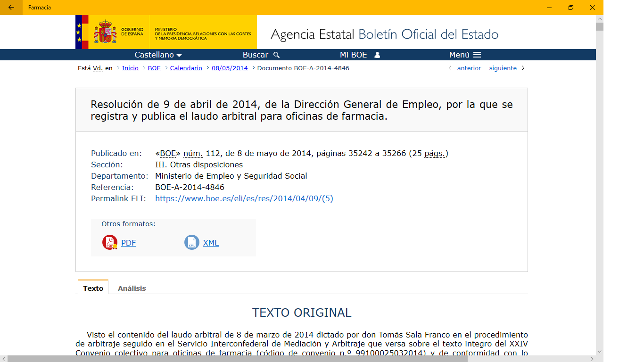Click the horizontal scrollbar thumb
644x362 pixels.
pos(237,359)
